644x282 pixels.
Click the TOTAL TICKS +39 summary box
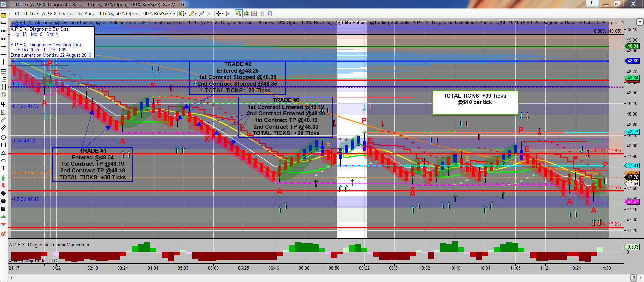click(475, 103)
